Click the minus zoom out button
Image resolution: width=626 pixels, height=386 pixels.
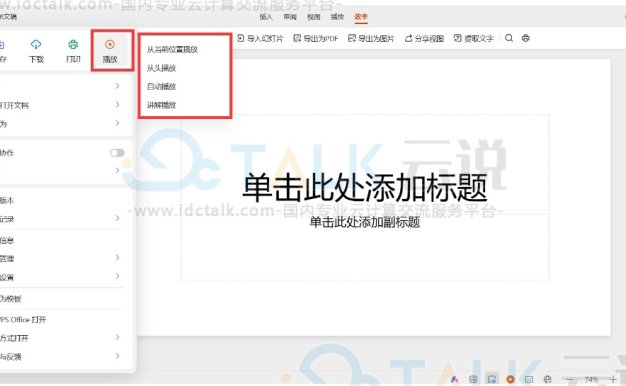click(x=570, y=379)
